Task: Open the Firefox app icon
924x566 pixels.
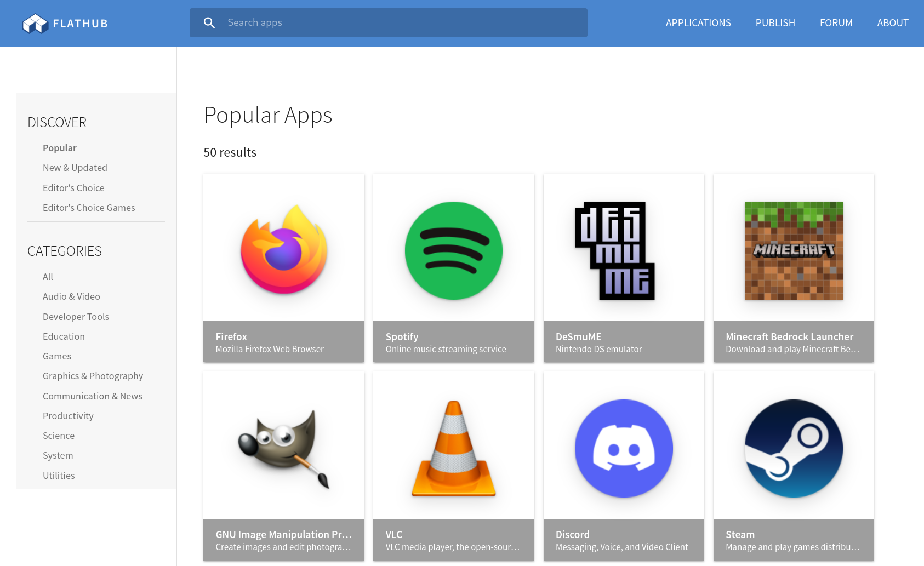Action: coord(284,250)
